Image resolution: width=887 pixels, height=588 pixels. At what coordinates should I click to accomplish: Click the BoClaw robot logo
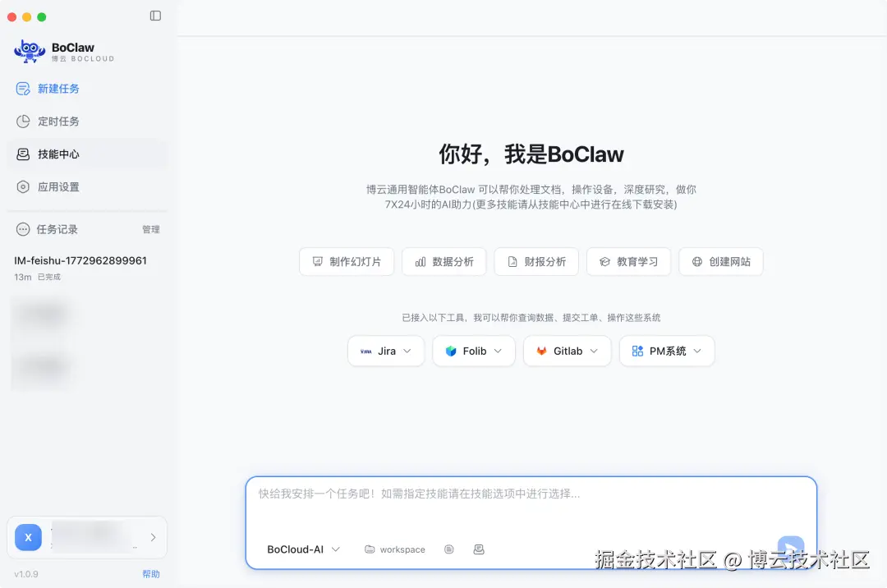tap(30, 52)
